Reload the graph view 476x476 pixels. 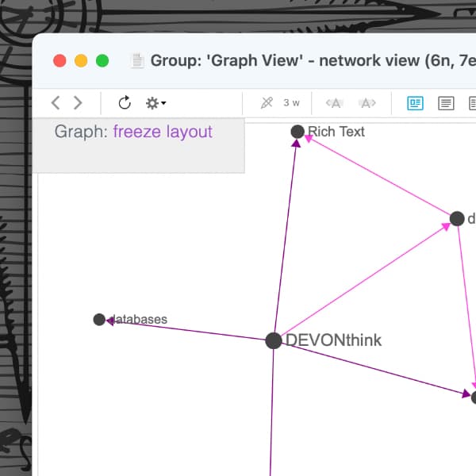coord(125,102)
